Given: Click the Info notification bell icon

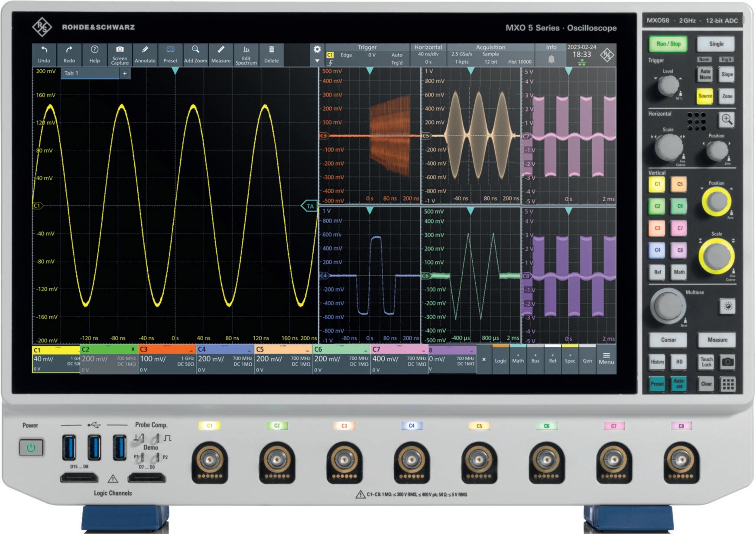Looking at the screenshot, I should click(551, 59).
